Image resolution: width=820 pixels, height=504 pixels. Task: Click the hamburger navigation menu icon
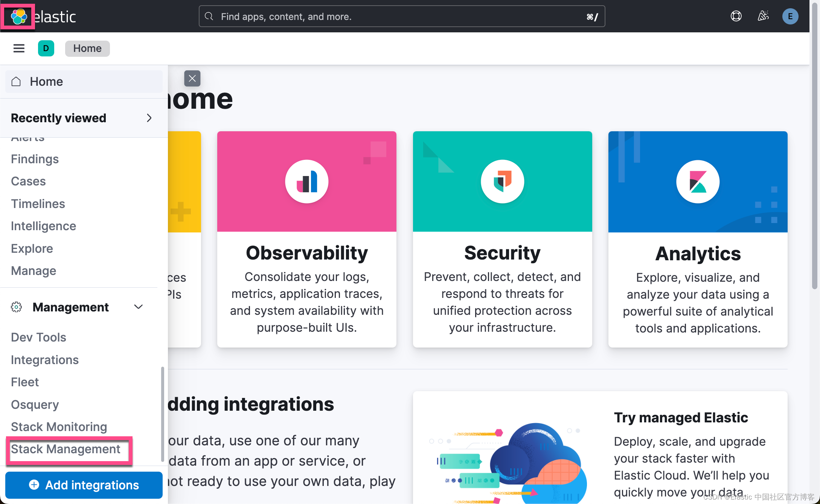19,48
